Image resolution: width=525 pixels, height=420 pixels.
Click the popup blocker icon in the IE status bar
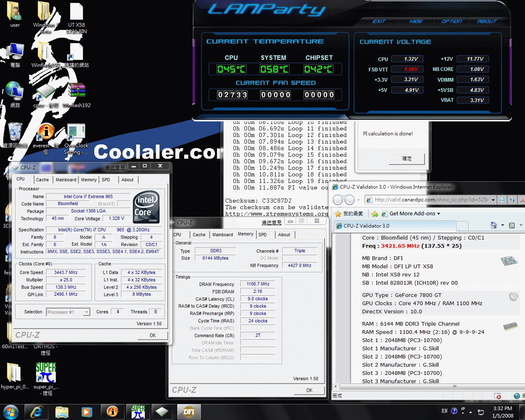coord(498,396)
